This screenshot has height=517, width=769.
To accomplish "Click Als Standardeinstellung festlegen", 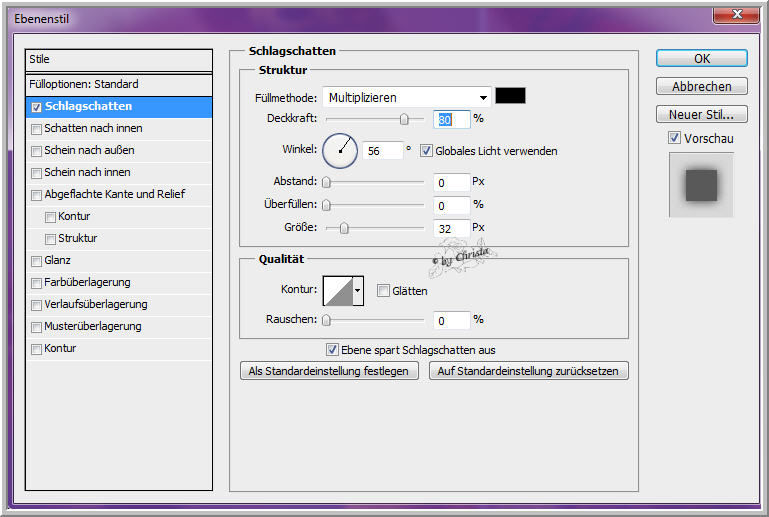I will (x=329, y=371).
